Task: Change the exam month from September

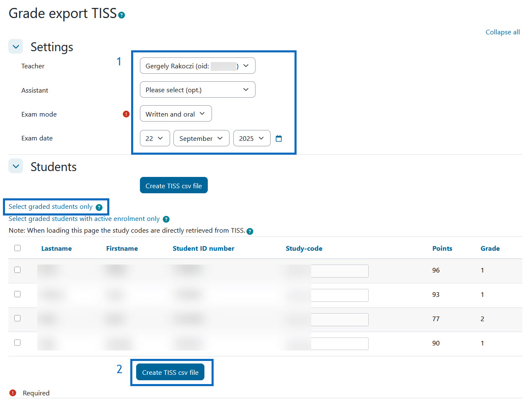Action: click(201, 138)
